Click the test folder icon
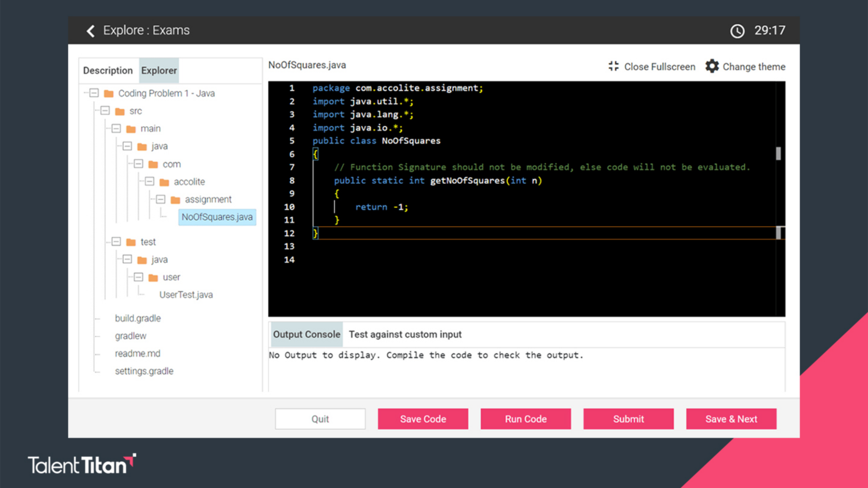This screenshot has height=488, width=868. coord(131,242)
